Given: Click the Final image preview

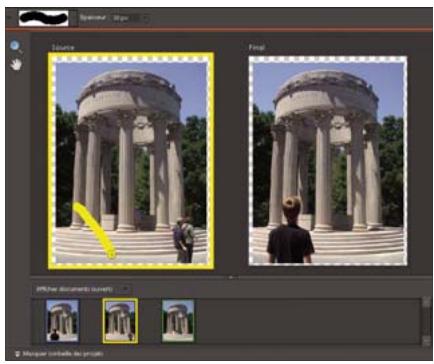Looking at the screenshot, I should (x=328, y=161).
